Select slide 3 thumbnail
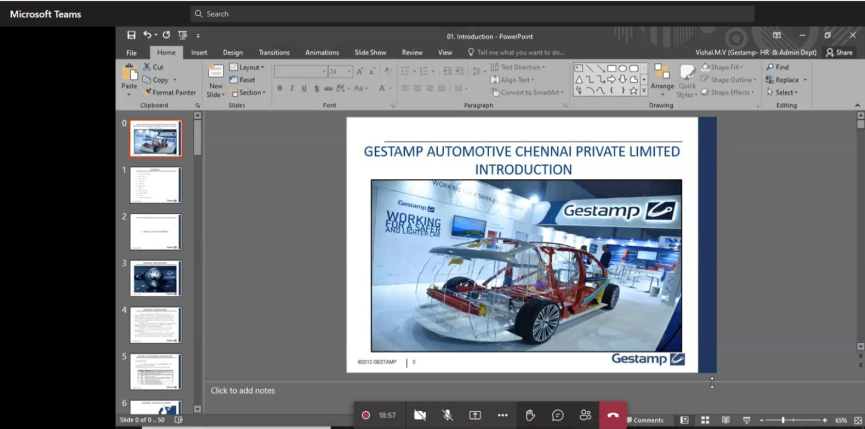Image resolution: width=865 pixels, height=429 pixels. click(x=156, y=278)
